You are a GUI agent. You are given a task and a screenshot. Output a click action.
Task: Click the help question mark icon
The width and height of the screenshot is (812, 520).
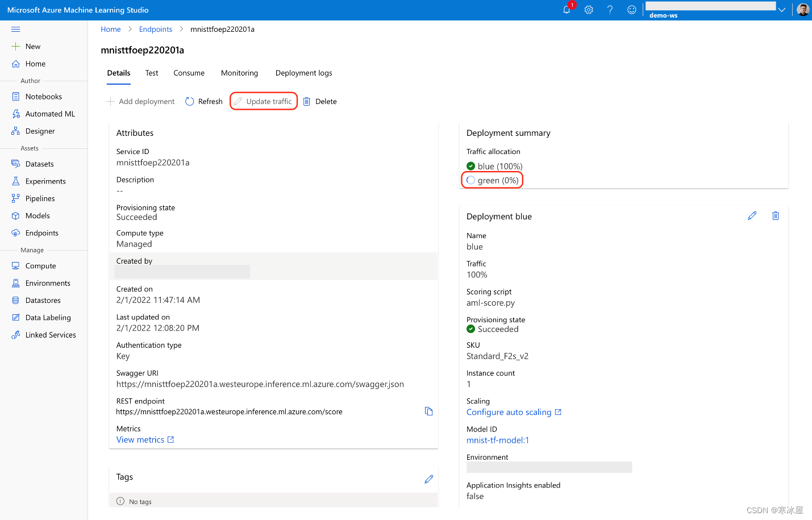coord(610,10)
